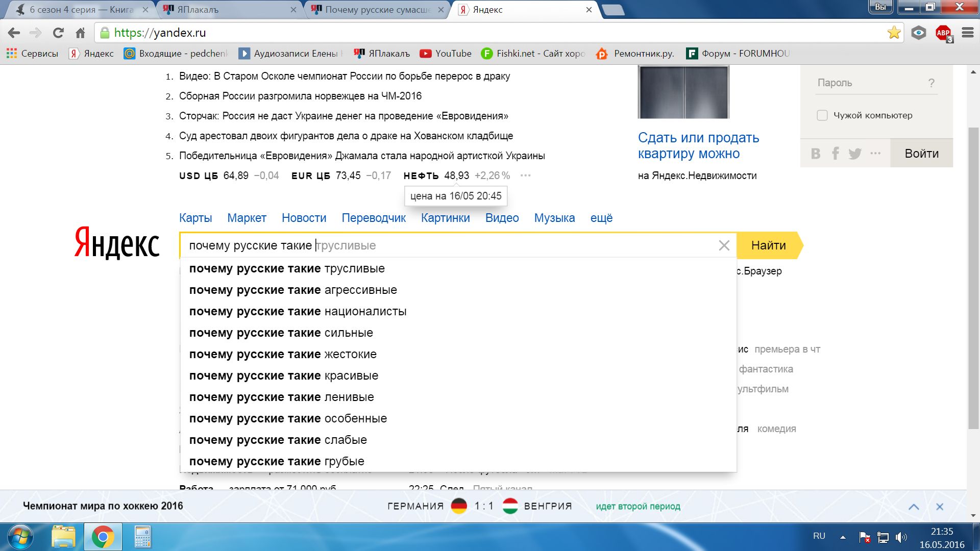The width and height of the screenshot is (980, 551).
Task: Clear the search field with the X
Action: click(724, 245)
